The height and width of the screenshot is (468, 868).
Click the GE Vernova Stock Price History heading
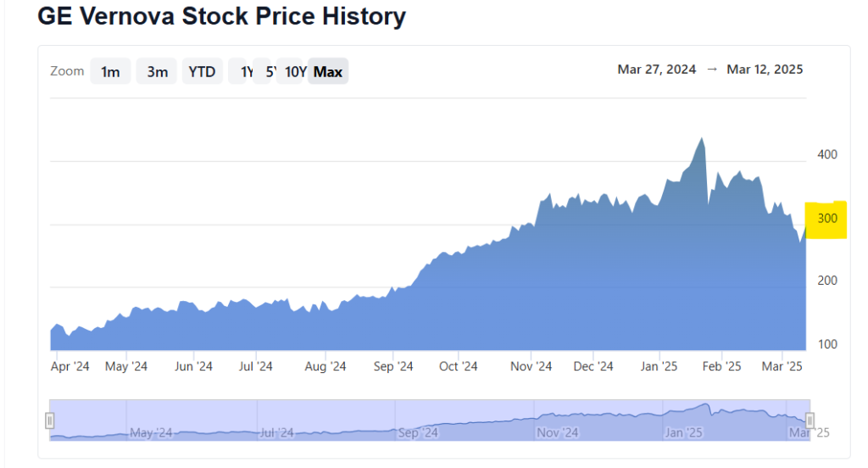pos(221,16)
